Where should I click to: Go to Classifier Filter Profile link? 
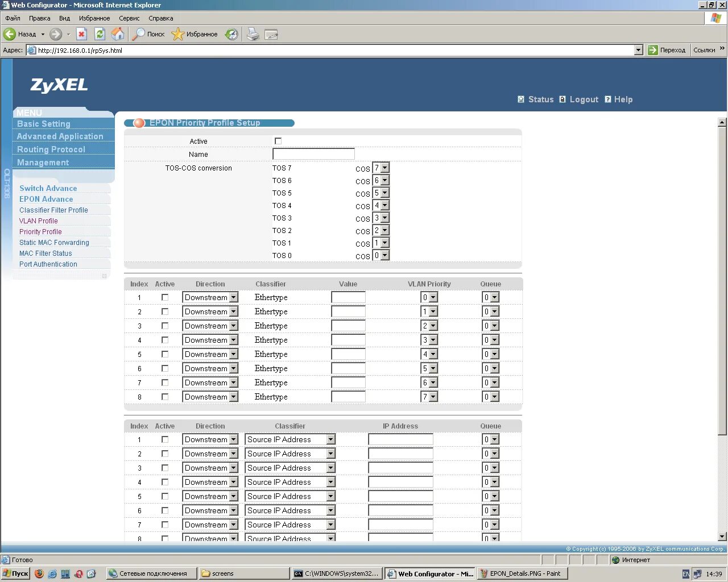click(x=53, y=210)
